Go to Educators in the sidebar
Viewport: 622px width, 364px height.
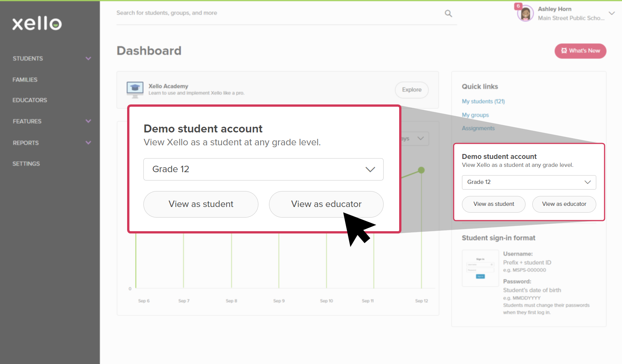coord(30,100)
